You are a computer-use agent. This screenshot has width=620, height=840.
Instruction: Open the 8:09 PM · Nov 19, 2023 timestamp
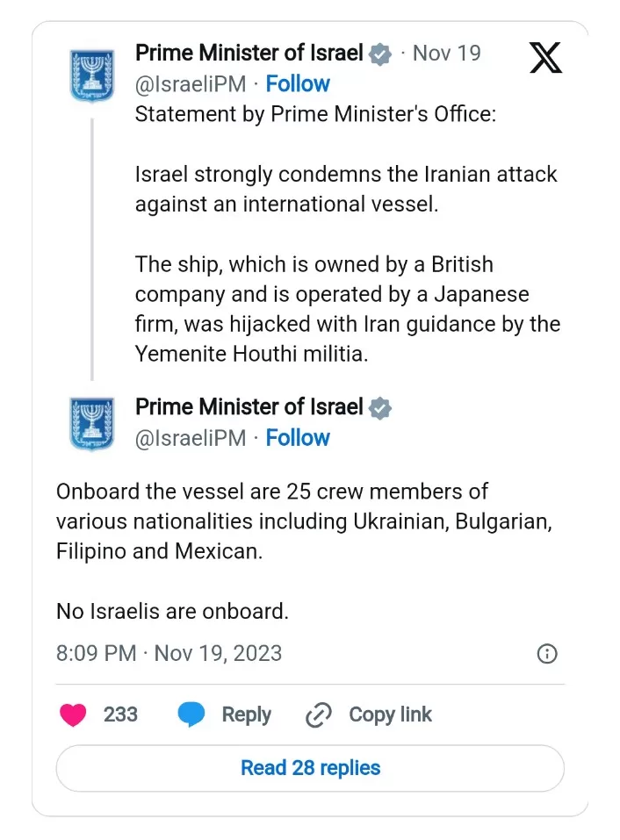(169, 654)
